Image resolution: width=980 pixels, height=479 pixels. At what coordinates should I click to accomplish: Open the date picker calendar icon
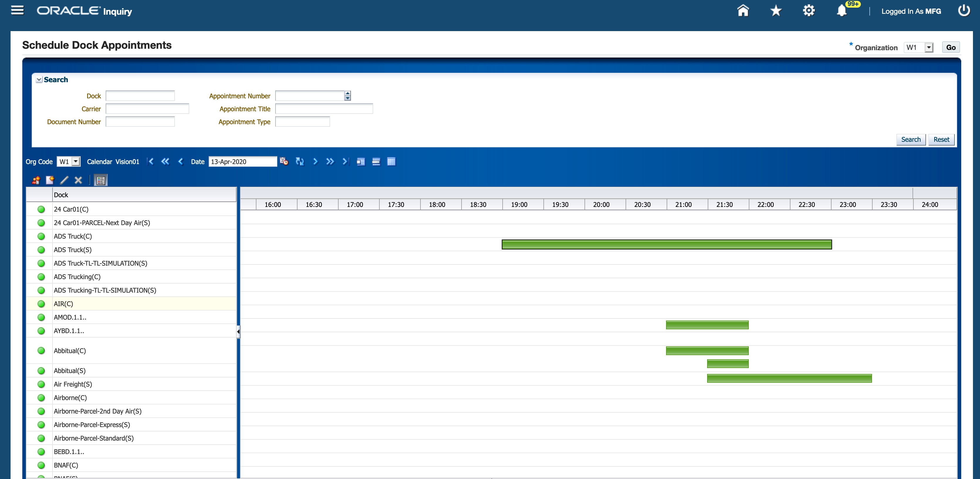(x=284, y=161)
